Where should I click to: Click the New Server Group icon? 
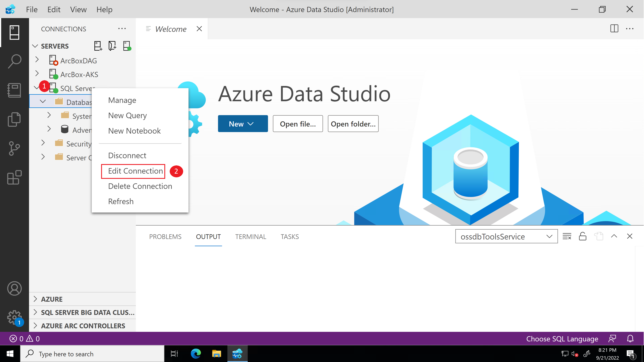tap(112, 46)
